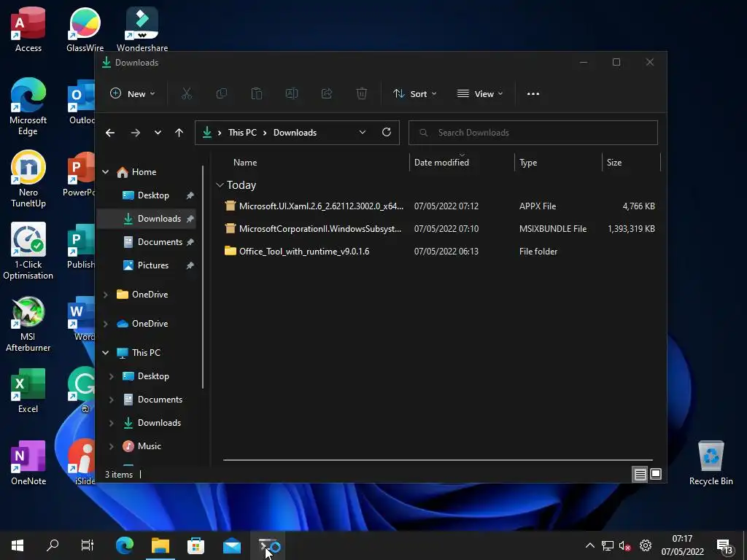
Task: Select Office_Tool_with_runtime_v9.0.1.6 folder
Action: click(439, 252)
